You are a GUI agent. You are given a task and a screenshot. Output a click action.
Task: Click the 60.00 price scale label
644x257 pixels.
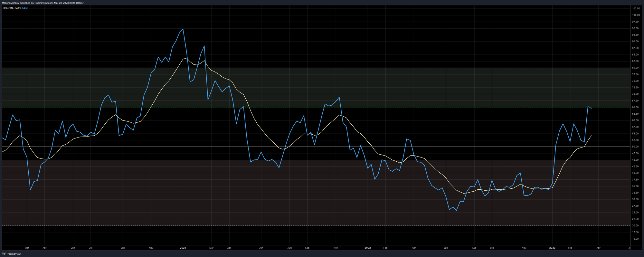coord(635,120)
